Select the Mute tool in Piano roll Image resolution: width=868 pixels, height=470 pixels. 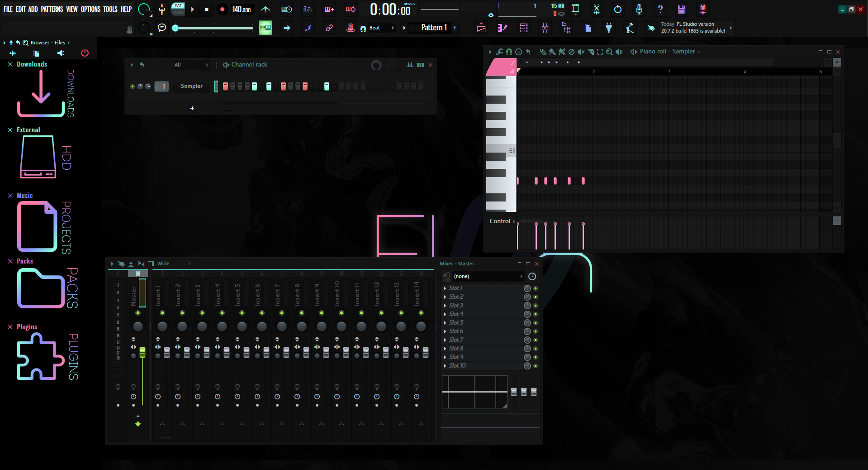pyautogui.click(x=581, y=52)
